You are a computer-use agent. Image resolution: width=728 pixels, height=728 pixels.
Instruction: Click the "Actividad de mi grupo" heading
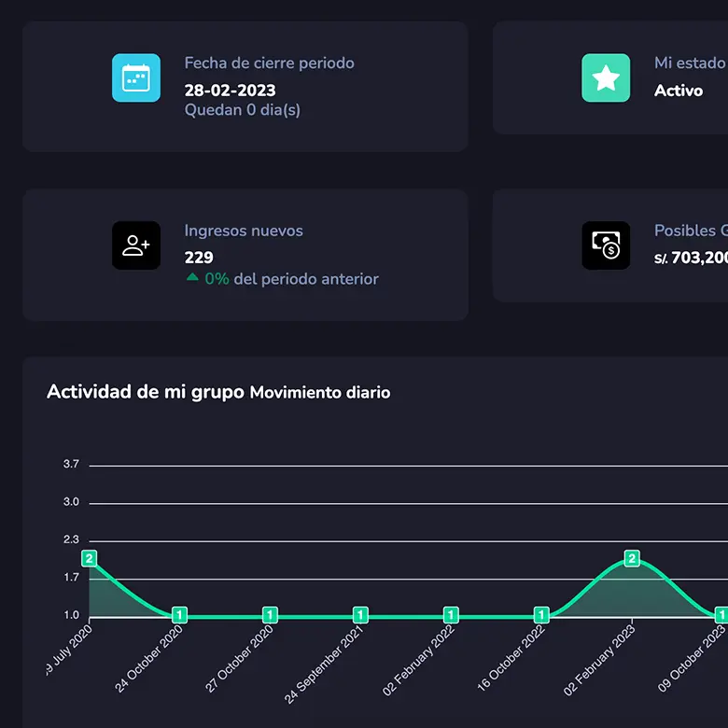tap(146, 392)
